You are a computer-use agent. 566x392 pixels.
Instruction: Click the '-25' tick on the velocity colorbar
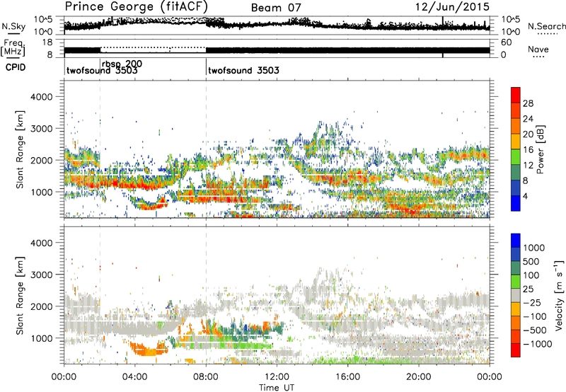pyautogui.click(x=532, y=303)
